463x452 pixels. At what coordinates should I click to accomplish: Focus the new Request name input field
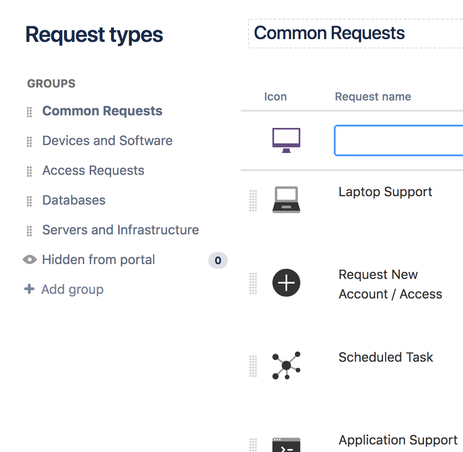coord(399,140)
